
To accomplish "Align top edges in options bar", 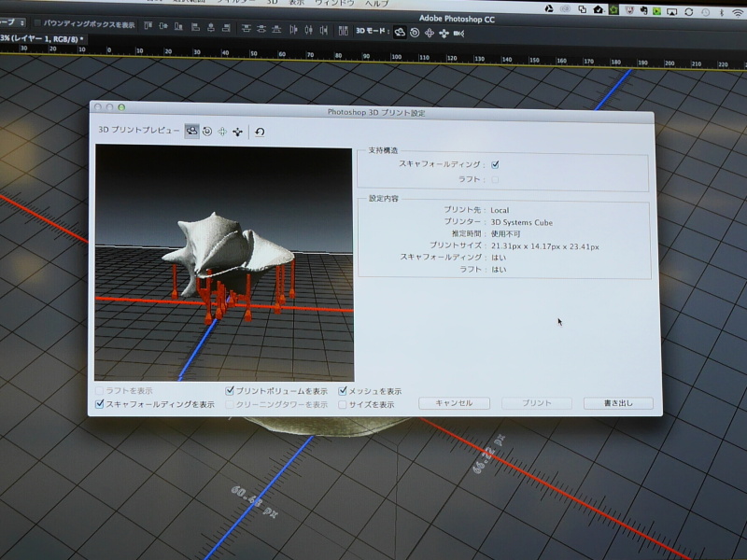I will point(148,26).
